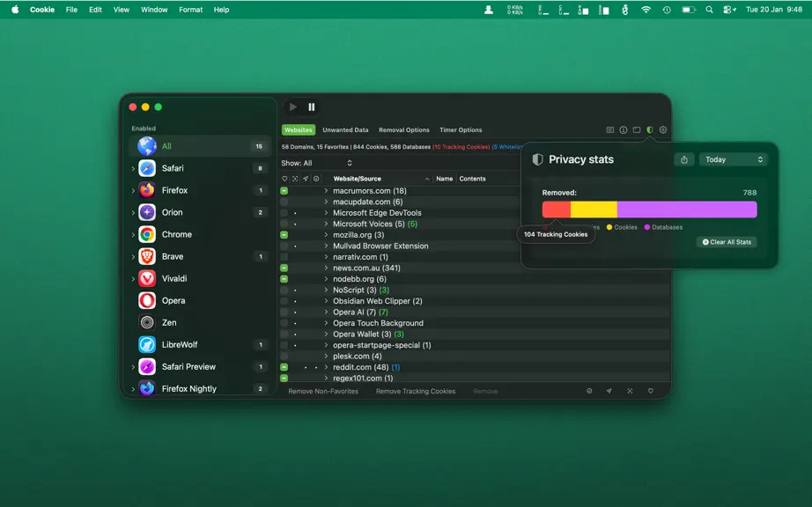Toggle favorite checkbox for reddit.com
This screenshot has height=507, width=812.
284,367
